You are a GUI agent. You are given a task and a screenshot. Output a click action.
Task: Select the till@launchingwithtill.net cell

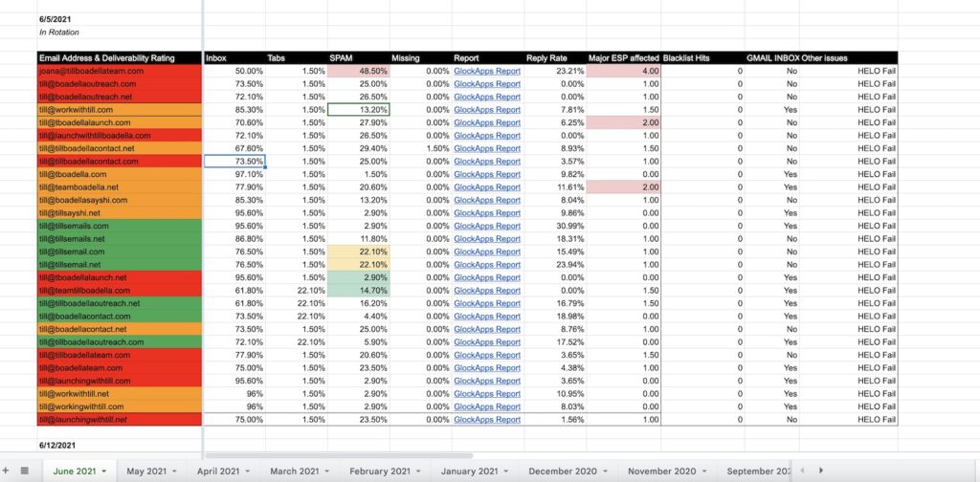click(120, 420)
